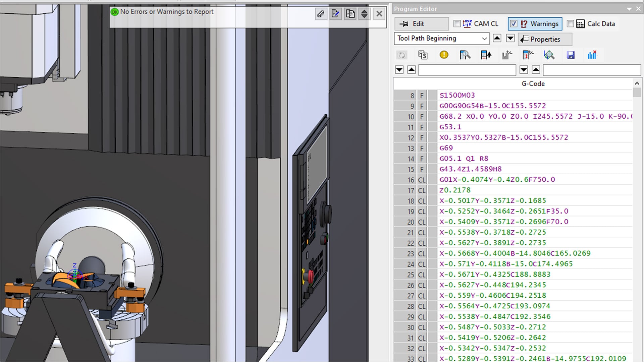644x362 pixels.
Task: Click the green grid magnifier icon
Action: pyautogui.click(x=549, y=55)
